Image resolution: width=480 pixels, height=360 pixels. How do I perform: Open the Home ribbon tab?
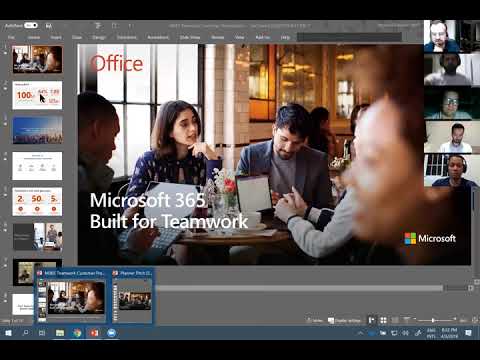tap(34, 37)
